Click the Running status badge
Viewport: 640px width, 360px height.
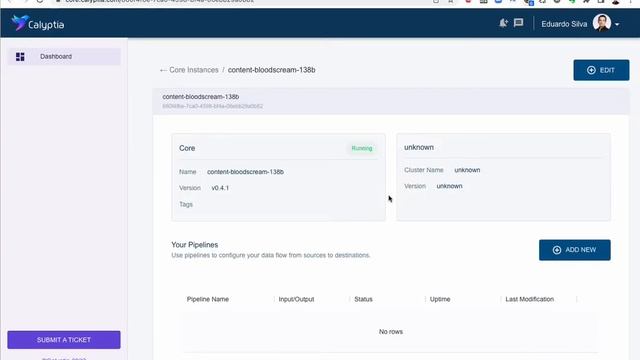pyautogui.click(x=362, y=148)
